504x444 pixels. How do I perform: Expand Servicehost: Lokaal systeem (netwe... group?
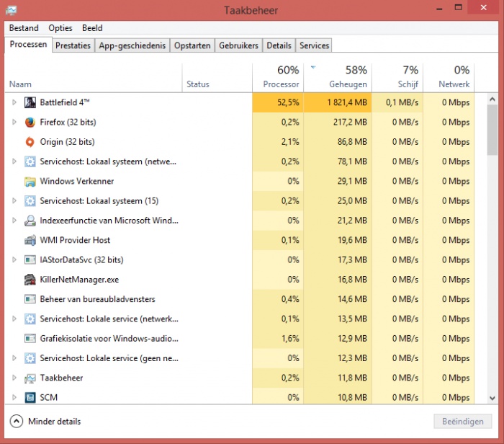click(x=14, y=161)
